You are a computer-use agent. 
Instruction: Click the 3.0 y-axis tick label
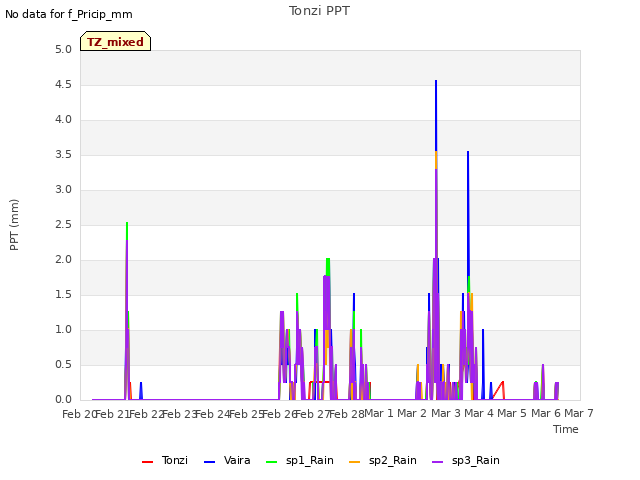pyautogui.click(x=63, y=190)
